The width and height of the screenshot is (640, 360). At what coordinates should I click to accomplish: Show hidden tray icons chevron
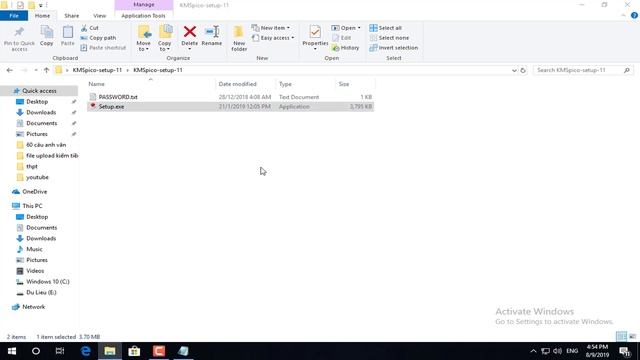tap(533, 351)
